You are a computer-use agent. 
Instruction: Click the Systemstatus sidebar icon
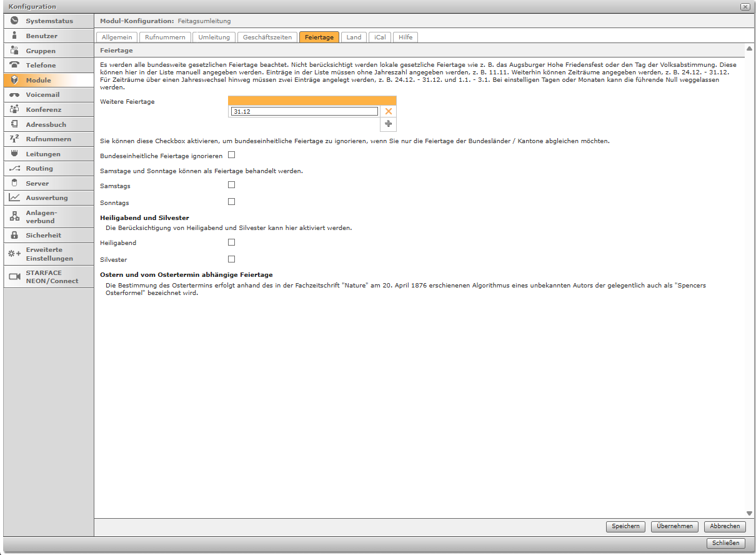(x=14, y=21)
